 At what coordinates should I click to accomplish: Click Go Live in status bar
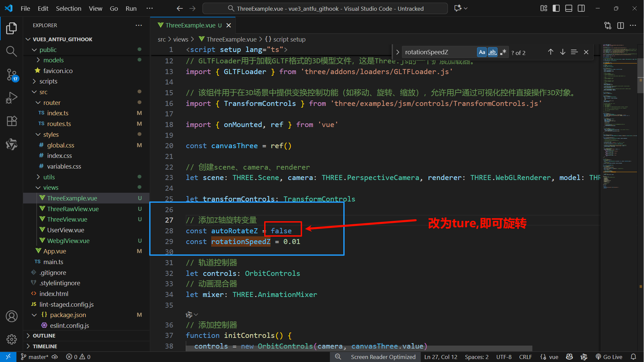pyautogui.click(x=609, y=357)
